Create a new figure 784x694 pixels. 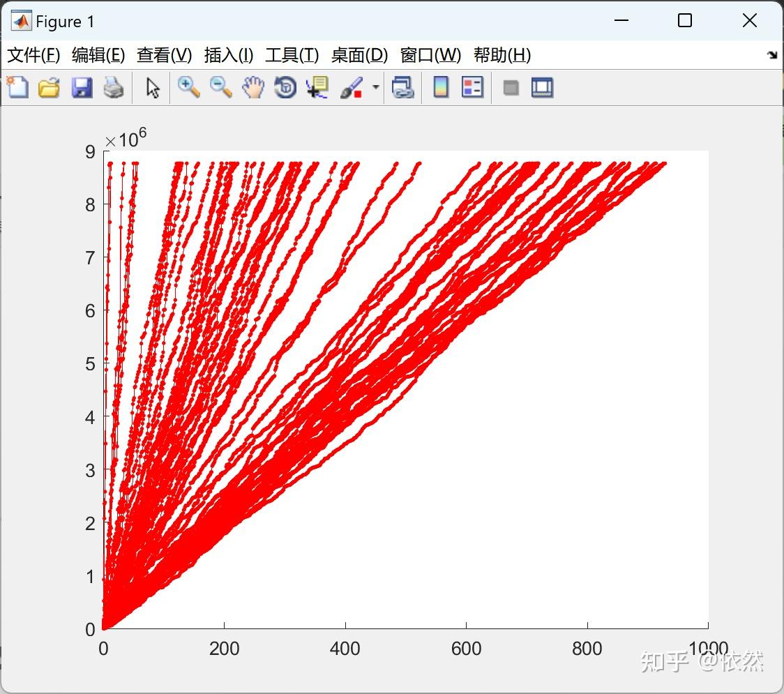tap(17, 87)
